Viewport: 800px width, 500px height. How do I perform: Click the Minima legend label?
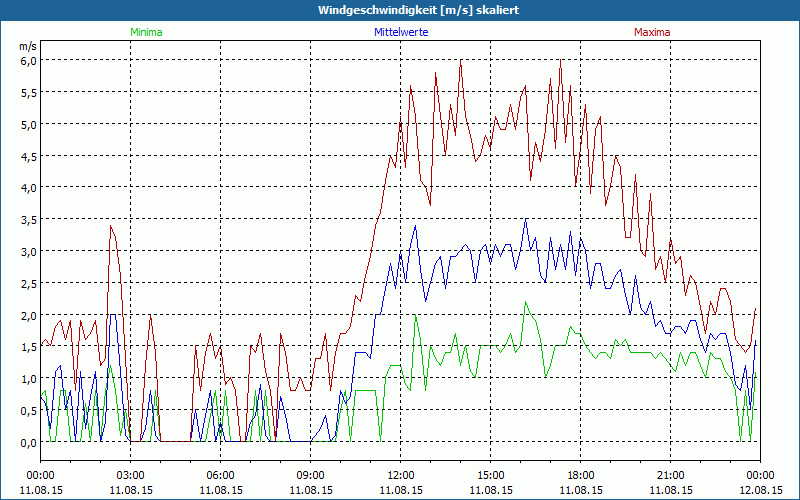pyautogui.click(x=146, y=32)
